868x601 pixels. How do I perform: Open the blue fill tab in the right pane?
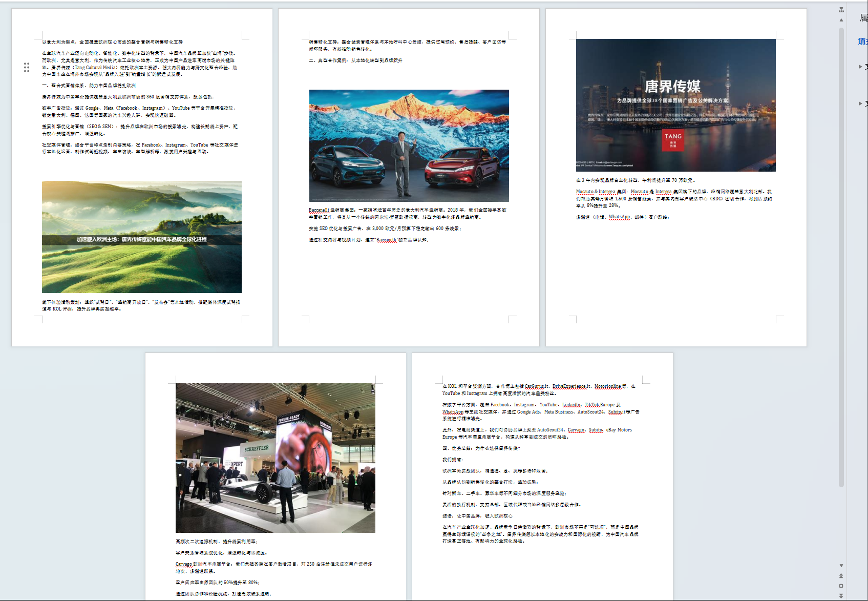pos(863,42)
